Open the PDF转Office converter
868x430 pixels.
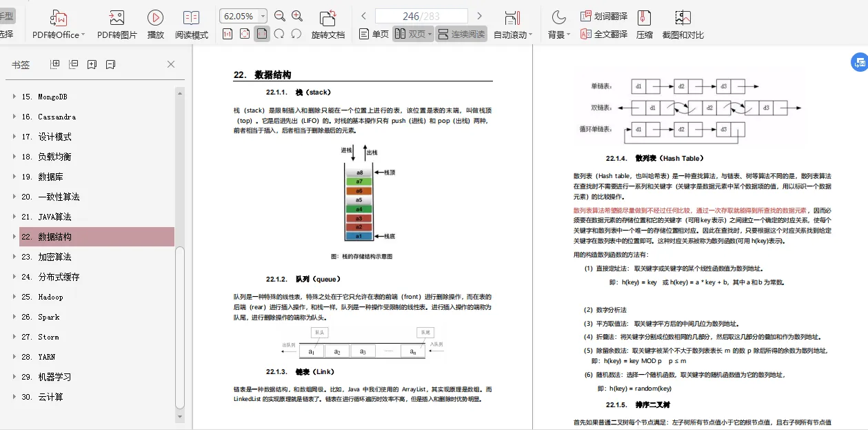59,25
